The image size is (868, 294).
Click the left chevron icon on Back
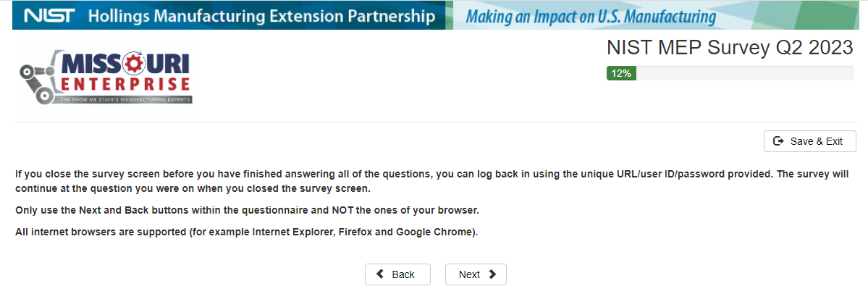(381, 274)
